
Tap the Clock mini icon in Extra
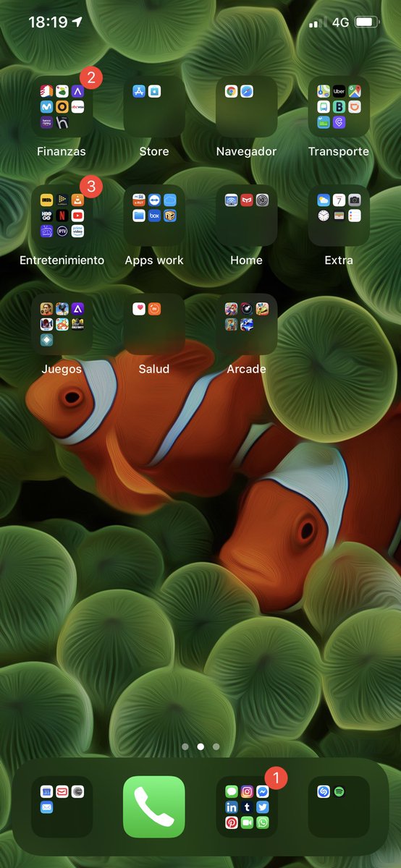[x=324, y=216]
